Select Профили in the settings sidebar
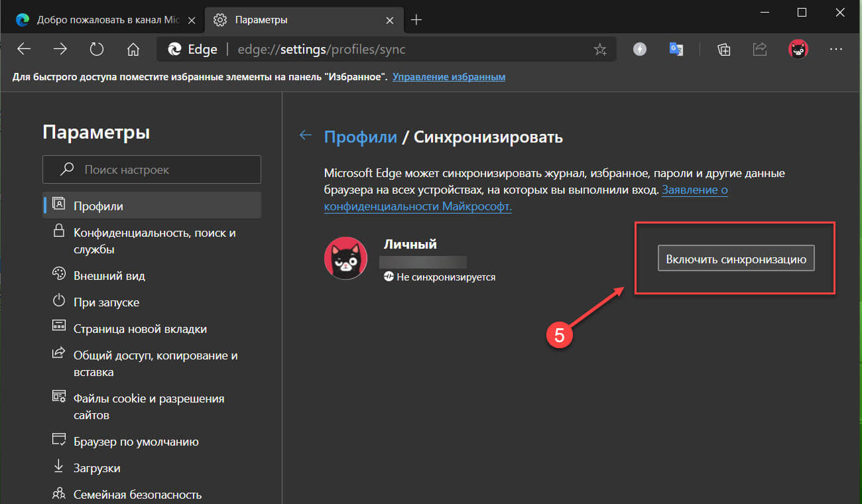Screen dimensions: 862x504 [152, 206]
